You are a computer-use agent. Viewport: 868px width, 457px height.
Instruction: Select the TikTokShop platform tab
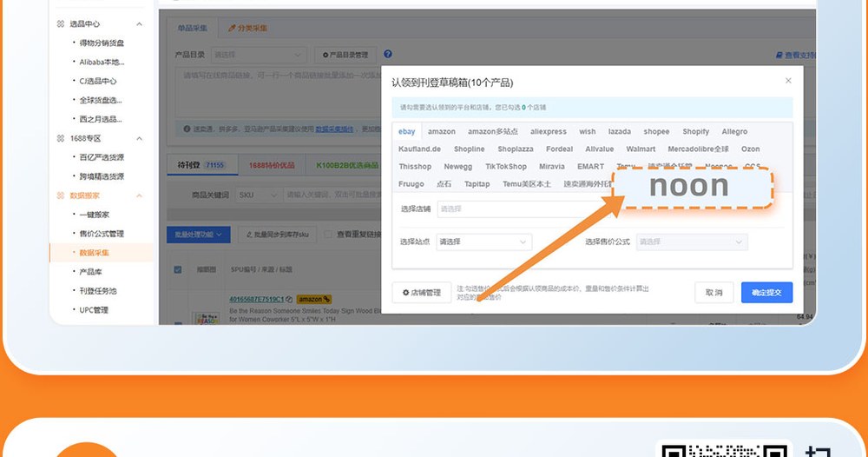click(506, 166)
